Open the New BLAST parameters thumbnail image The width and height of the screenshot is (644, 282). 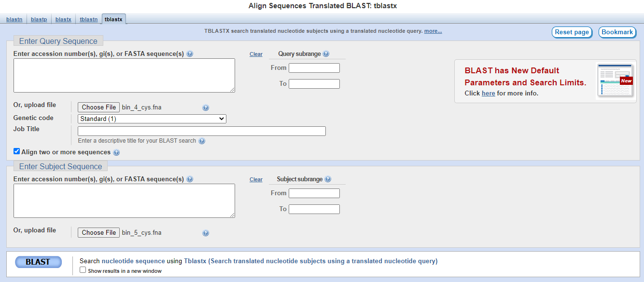[x=615, y=81]
